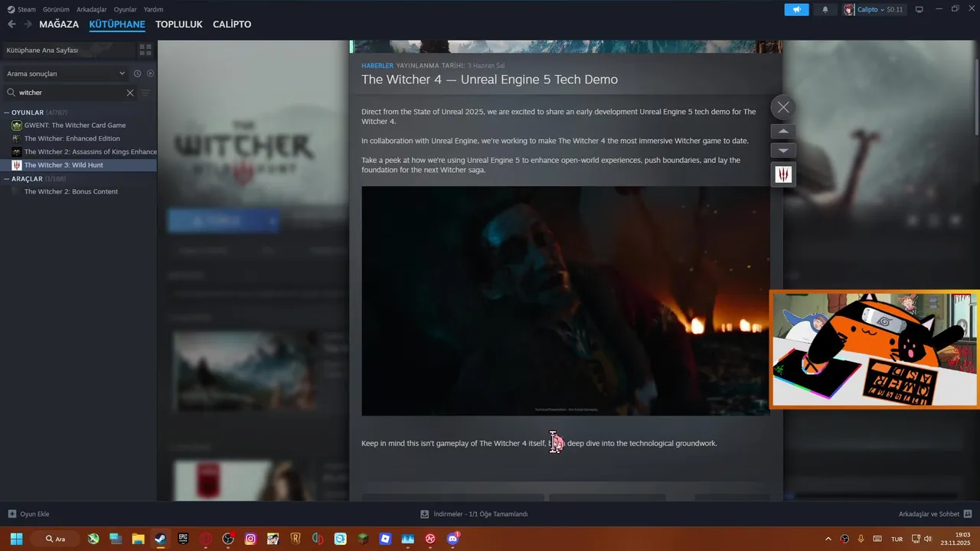Collapse the ARAÇLAR category
This screenshot has height=551, width=980.
coord(7,178)
